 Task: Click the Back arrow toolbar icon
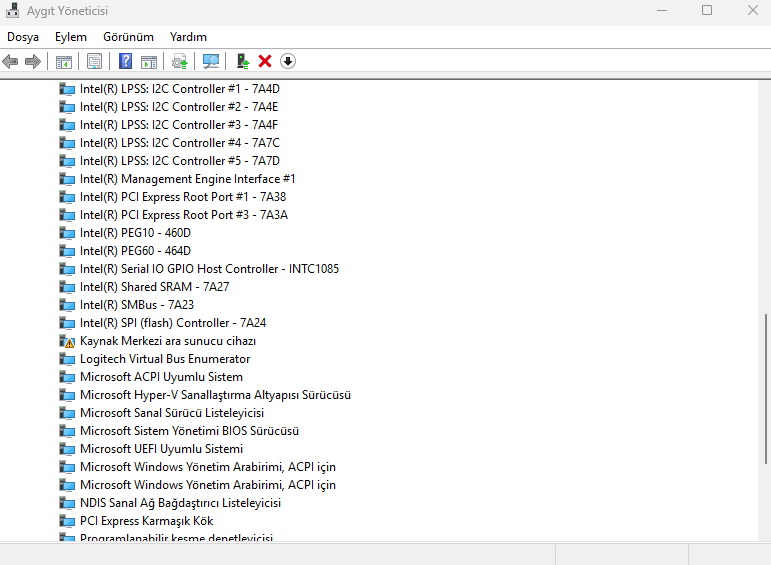(x=10, y=61)
